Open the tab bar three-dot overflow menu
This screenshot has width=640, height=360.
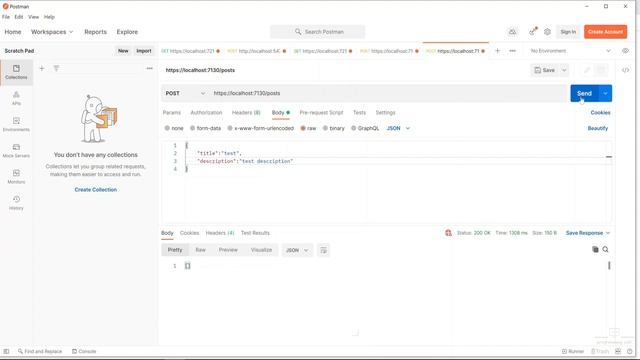(513, 51)
